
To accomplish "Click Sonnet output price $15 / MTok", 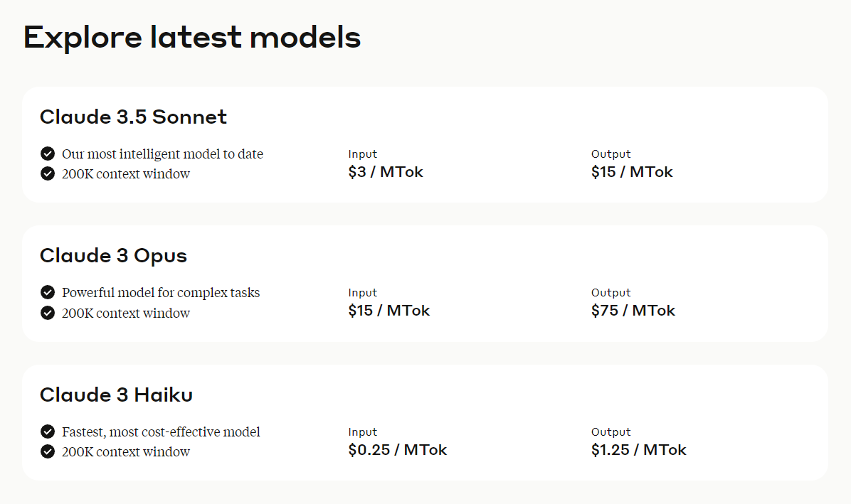I will pyautogui.click(x=632, y=172).
